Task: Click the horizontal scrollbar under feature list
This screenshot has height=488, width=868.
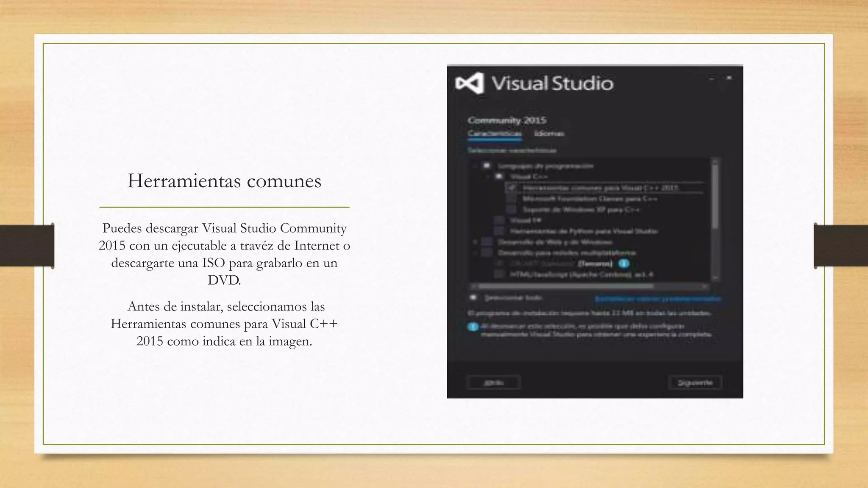Action: click(x=590, y=286)
